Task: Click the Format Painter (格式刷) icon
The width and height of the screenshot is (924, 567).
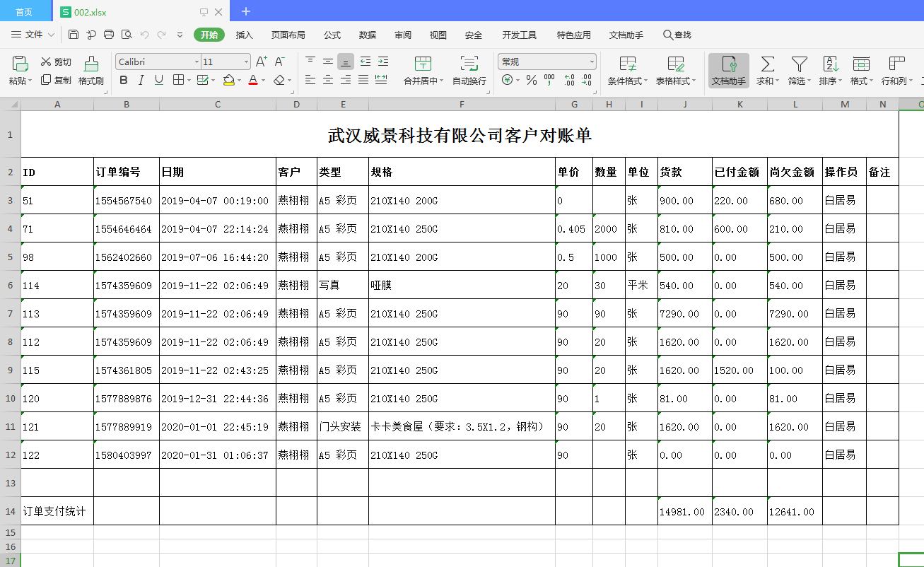Action: pyautogui.click(x=90, y=71)
